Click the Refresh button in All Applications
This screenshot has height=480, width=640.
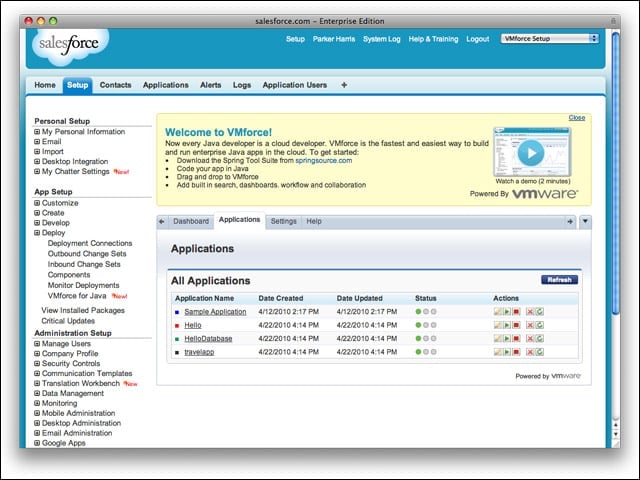pos(559,280)
